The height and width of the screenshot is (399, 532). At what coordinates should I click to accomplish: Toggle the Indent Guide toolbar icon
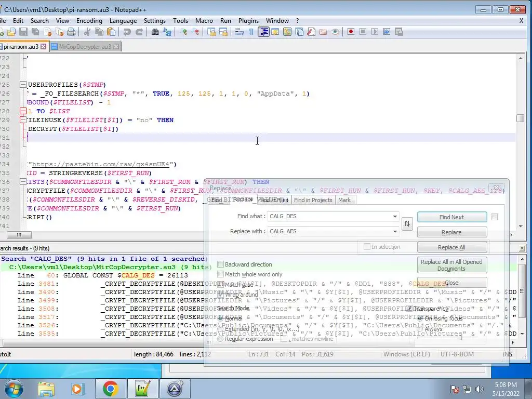pyautogui.click(x=263, y=32)
